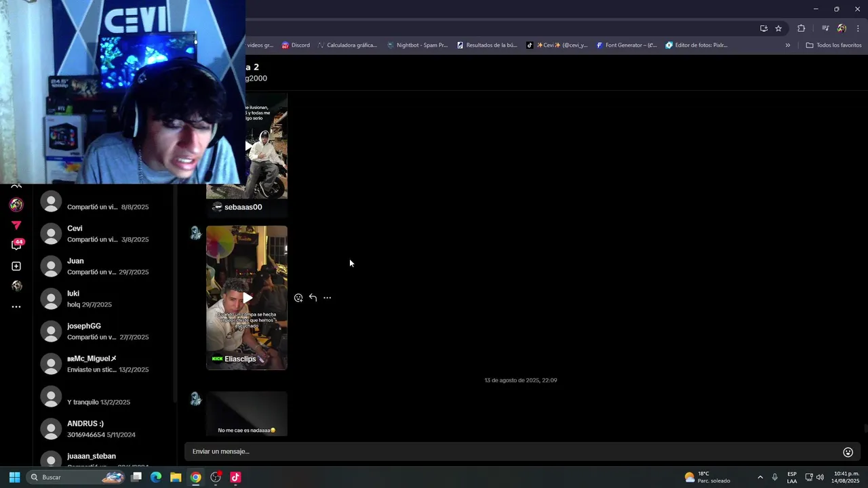
Task: Add an emoji reaction to the Eliasclips video message
Action: point(298,298)
